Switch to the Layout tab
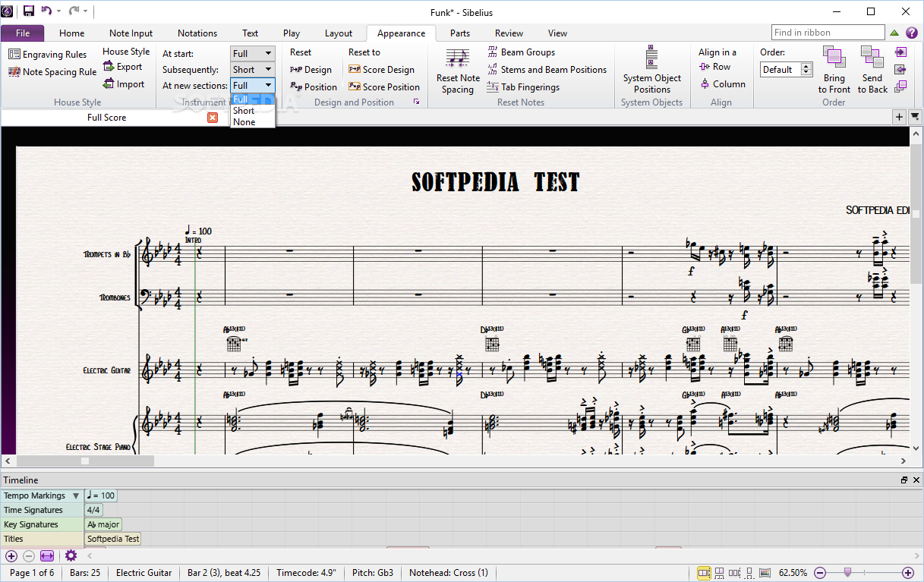 339,33
